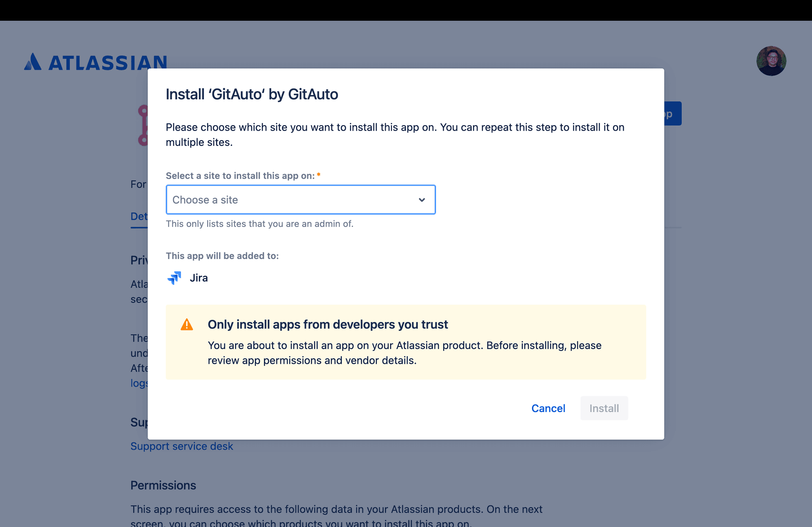This screenshot has height=527, width=812.
Task: Click the GitAuto app icon behind dialog
Action: point(143,125)
